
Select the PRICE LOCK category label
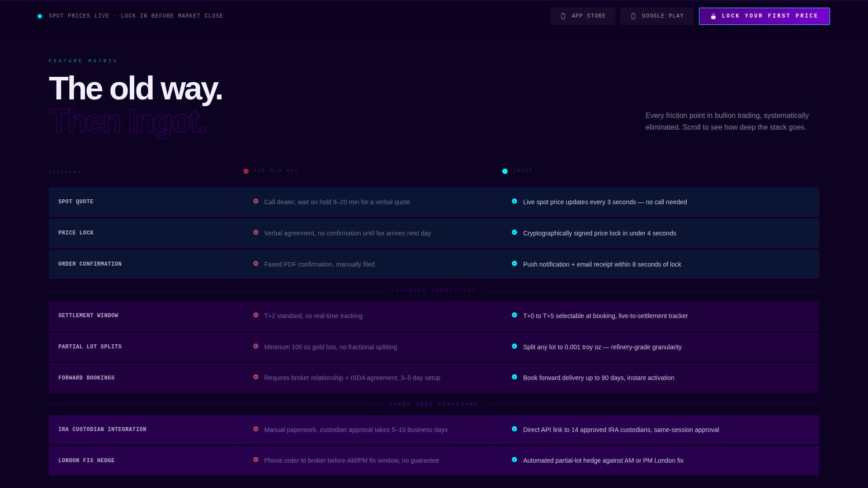76,233
